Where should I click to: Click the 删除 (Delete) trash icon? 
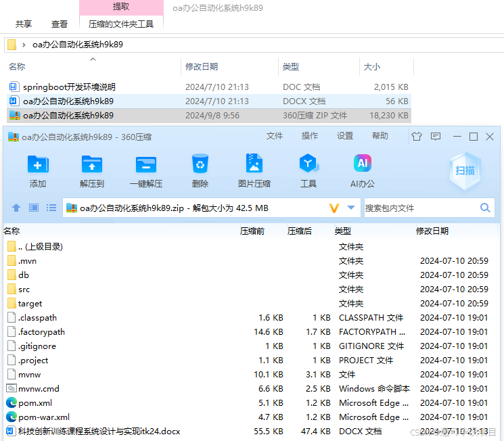pos(200,164)
